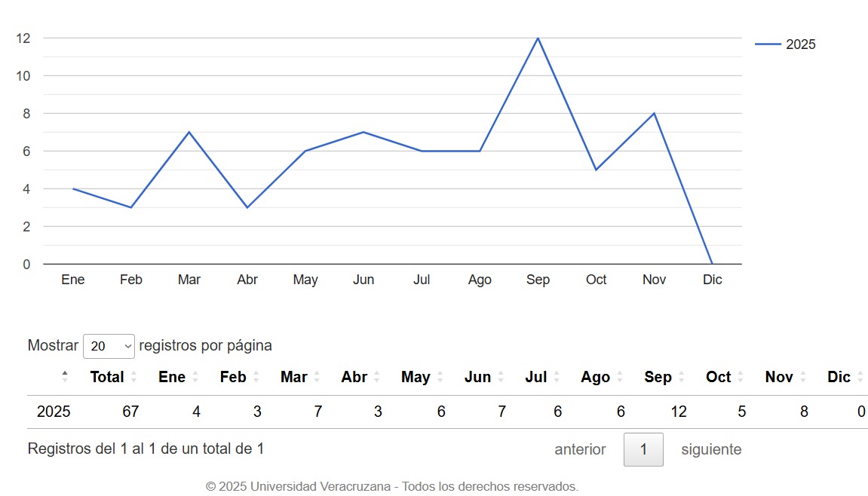Sort table by Total column arrows
The height and width of the screenshot is (496, 868).
[133, 377]
